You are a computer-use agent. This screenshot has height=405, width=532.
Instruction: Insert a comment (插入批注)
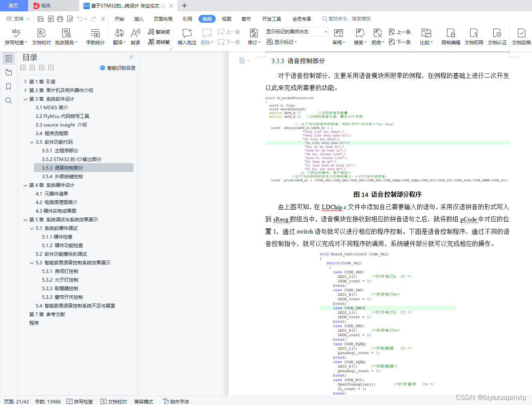[187, 37]
